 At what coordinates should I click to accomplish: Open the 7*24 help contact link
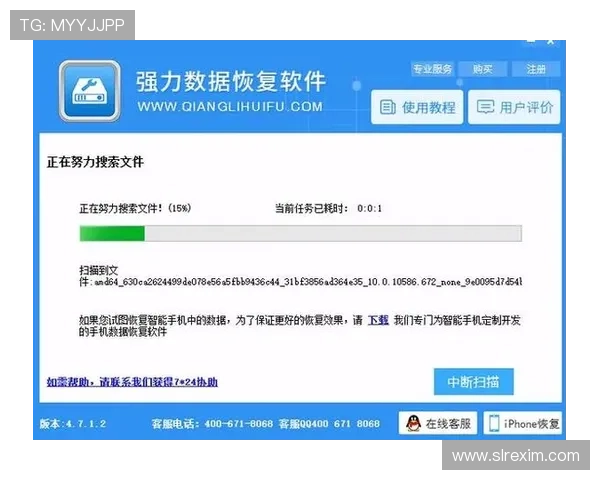(132, 382)
